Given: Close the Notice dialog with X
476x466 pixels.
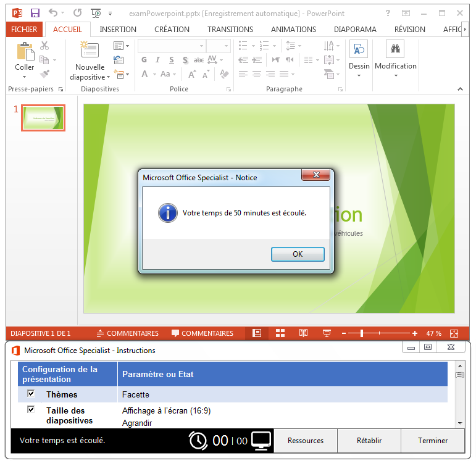Looking at the screenshot, I should (x=315, y=175).
